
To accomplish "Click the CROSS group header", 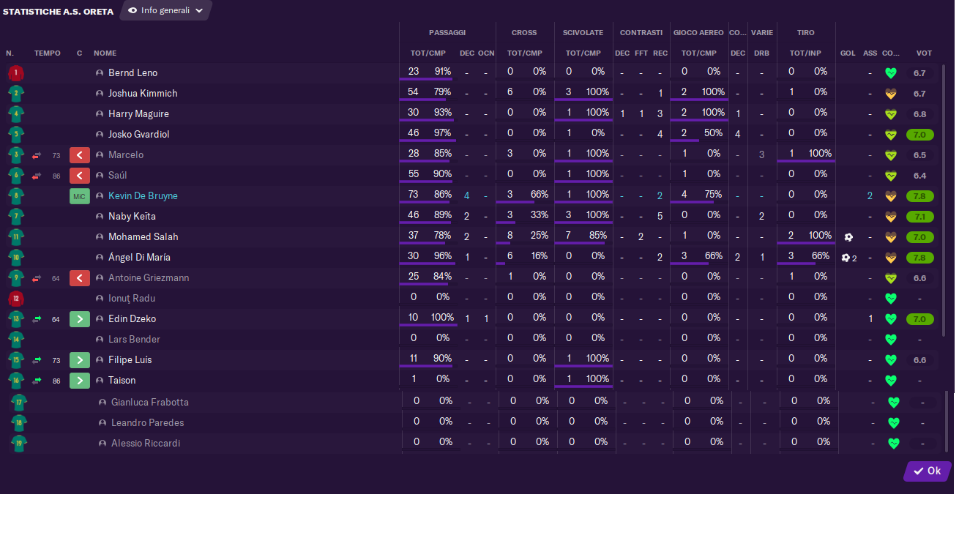I will click(x=524, y=33).
